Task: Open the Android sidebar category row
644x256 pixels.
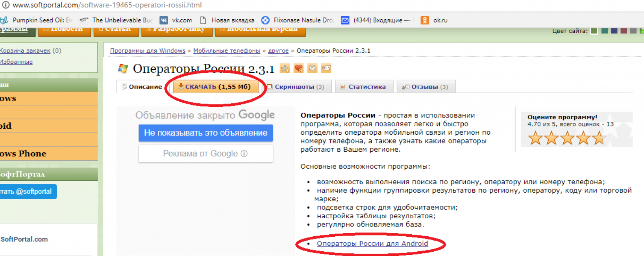Action: click(49, 126)
